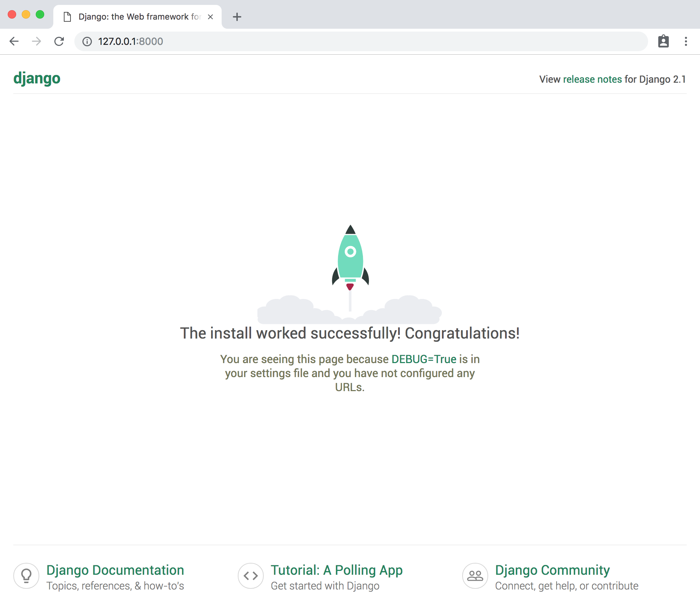
Task: Click the Django Community people icon
Action: (x=474, y=576)
